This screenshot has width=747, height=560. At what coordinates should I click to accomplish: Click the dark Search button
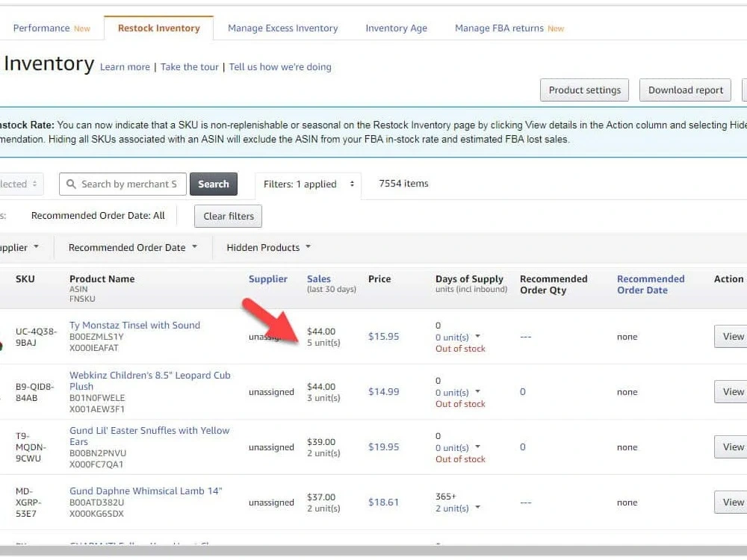coord(214,184)
